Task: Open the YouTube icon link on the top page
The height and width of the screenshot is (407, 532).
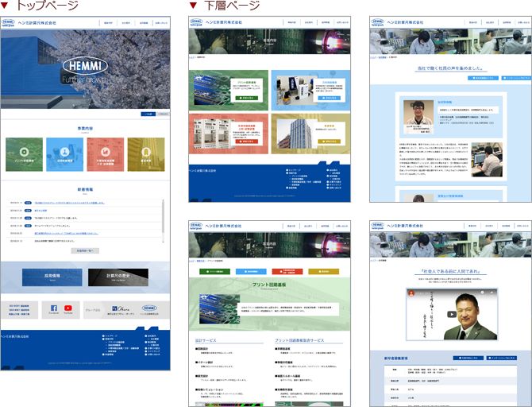Action: [68, 308]
